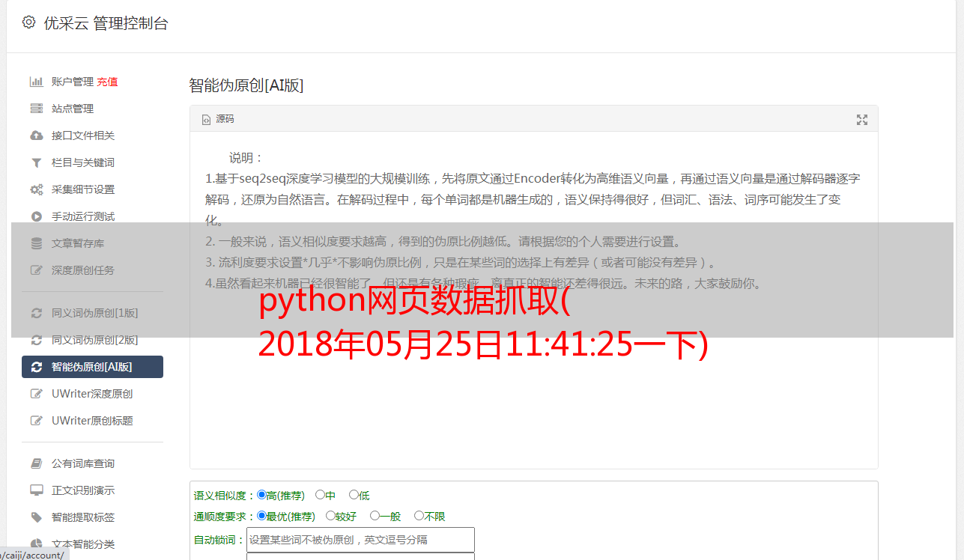Image resolution: width=964 pixels, height=560 pixels.
Task: Select 一般 for 通顺度要求
Action: (375, 516)
